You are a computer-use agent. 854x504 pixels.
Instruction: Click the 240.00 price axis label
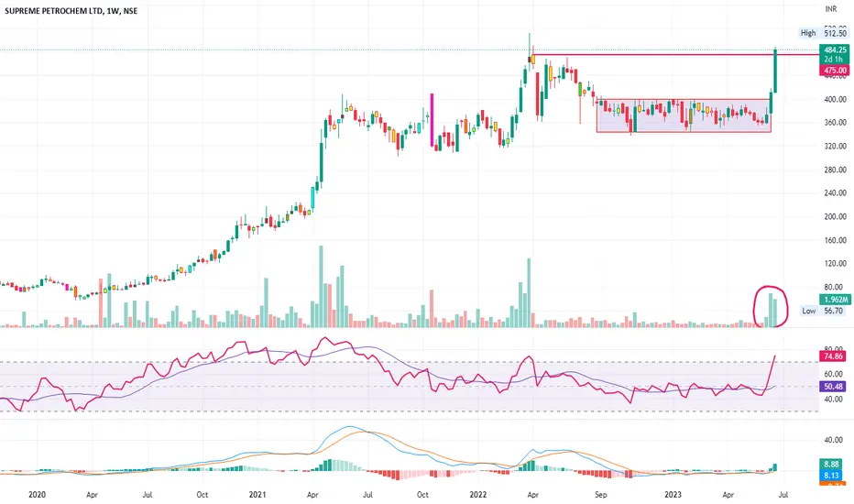click(835, 192)
